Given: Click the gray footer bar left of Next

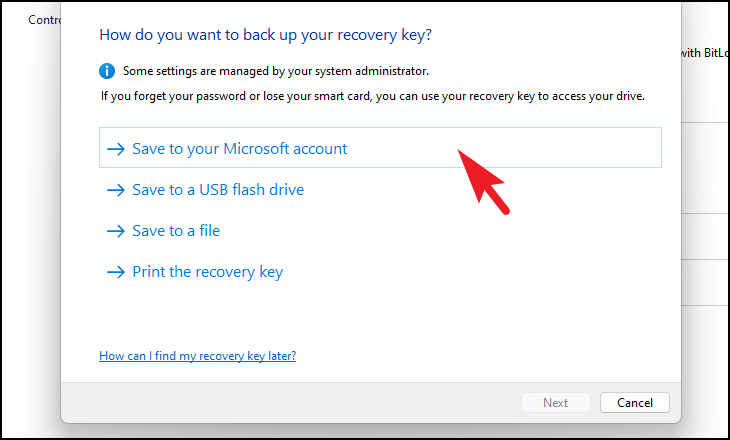Looking at the screenshot, I should click(x=291, y=403).
